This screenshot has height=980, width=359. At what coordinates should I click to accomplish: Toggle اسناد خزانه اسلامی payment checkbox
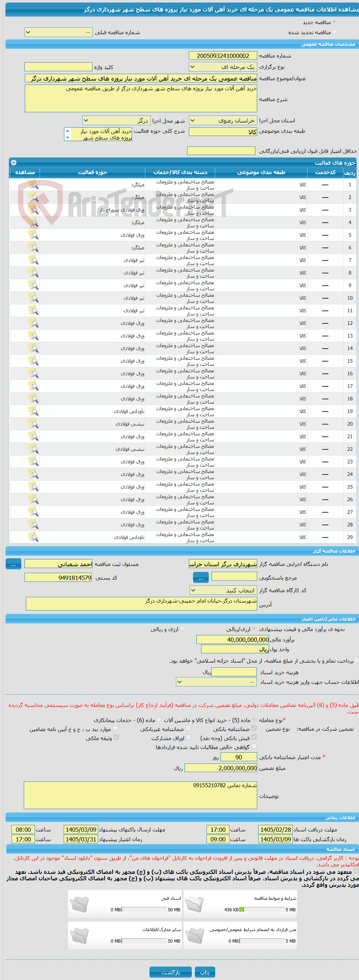356,660
